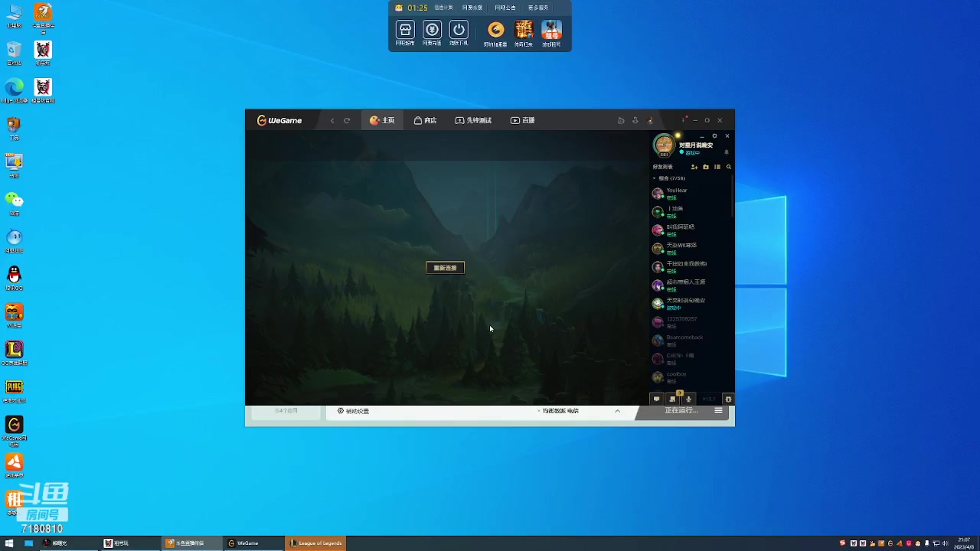
Task: Open the WeGame three-dot more menu
Action: point(683,120)
